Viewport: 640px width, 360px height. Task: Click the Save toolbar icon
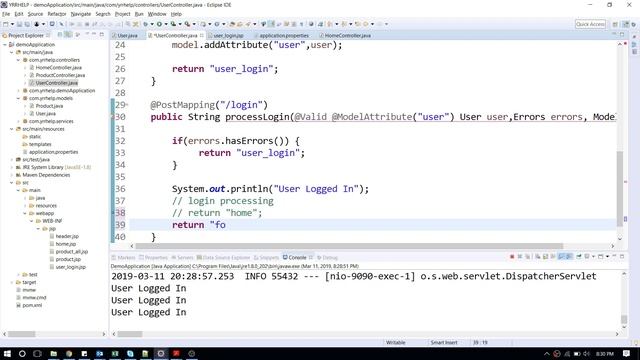[x=19, y=24]
